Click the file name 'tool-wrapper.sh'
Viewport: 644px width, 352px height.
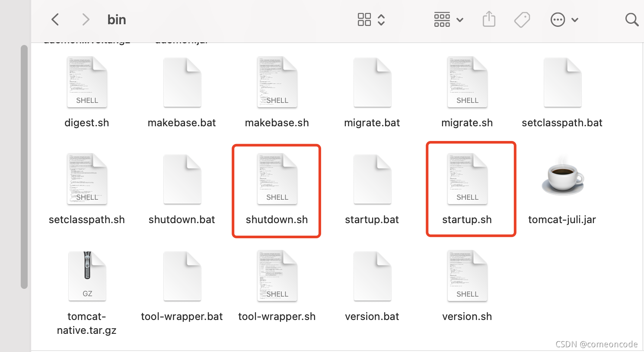tap(277, 317)
